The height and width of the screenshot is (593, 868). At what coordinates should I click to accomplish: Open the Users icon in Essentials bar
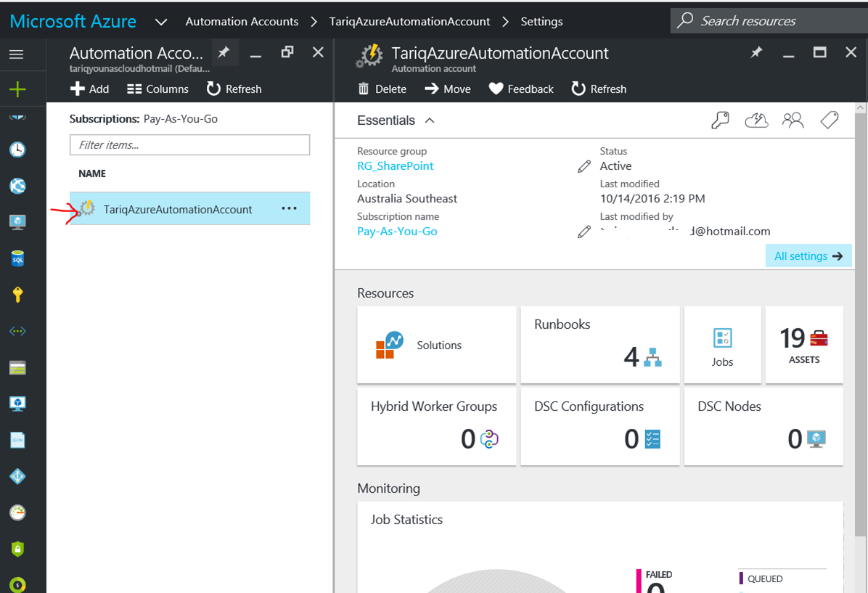coord(793,120)
